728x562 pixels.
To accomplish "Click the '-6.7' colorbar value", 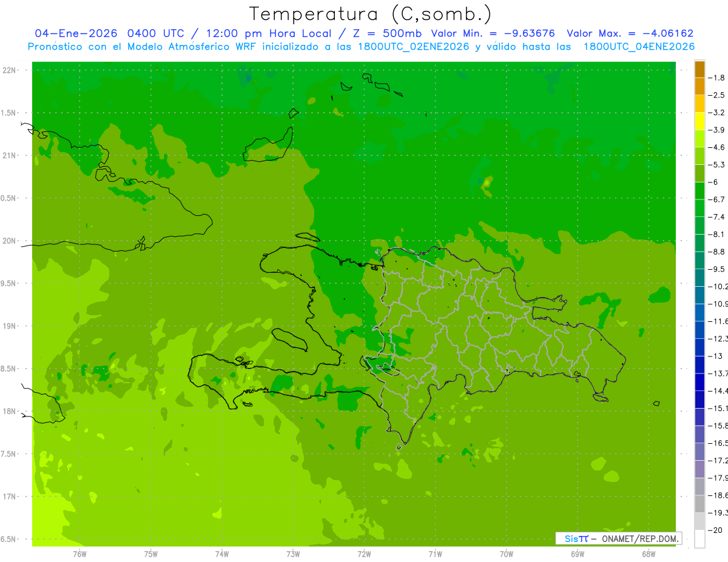I will [x=717, y=199].
